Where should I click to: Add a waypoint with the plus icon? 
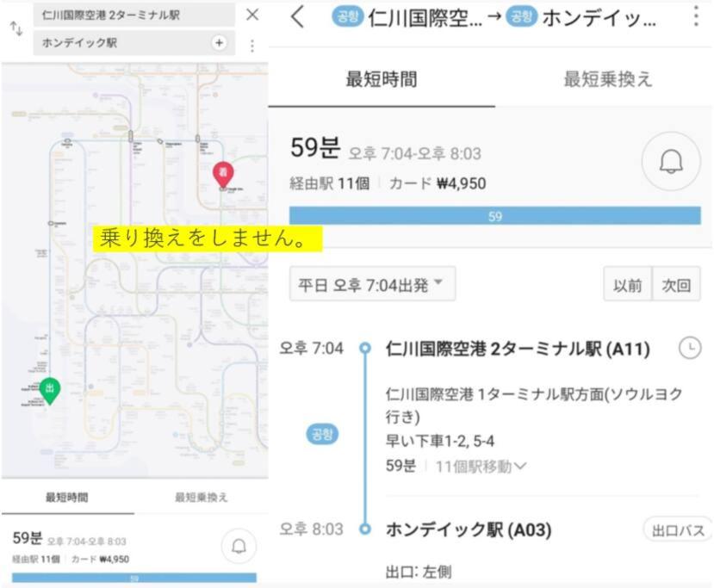point(219,43)
